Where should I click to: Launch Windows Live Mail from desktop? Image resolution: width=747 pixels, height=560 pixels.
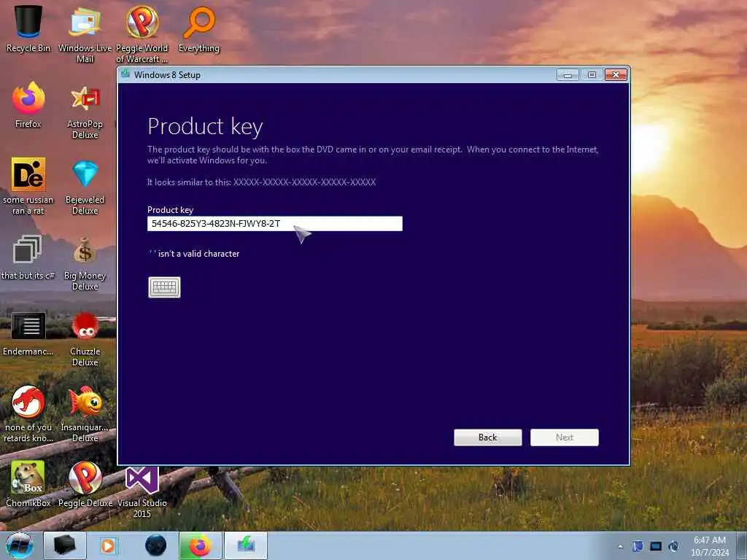tap(85, 34)
